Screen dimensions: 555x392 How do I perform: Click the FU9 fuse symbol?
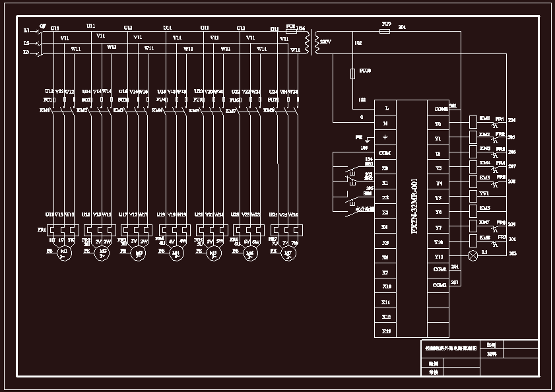pyautogui.click(x=385, y=31)
